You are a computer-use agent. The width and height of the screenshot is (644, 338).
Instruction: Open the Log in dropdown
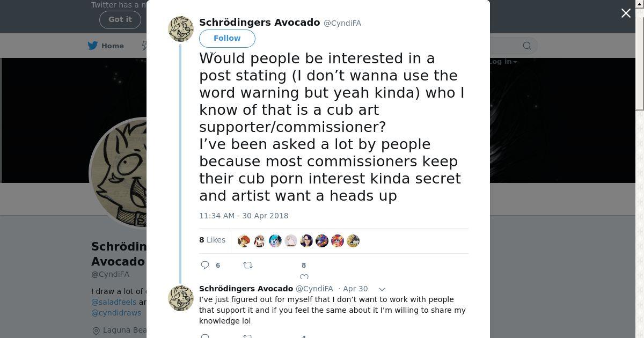pyautogui.click(x=502, y=62)
